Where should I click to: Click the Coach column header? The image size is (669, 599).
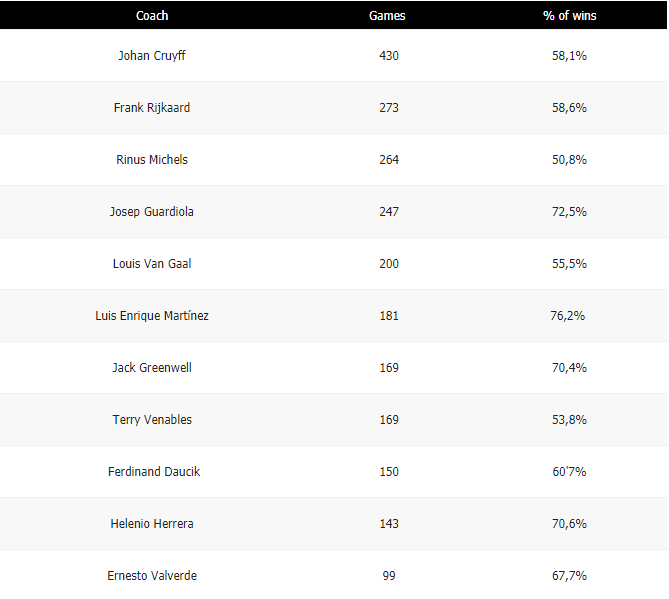(x=152, y=16)
